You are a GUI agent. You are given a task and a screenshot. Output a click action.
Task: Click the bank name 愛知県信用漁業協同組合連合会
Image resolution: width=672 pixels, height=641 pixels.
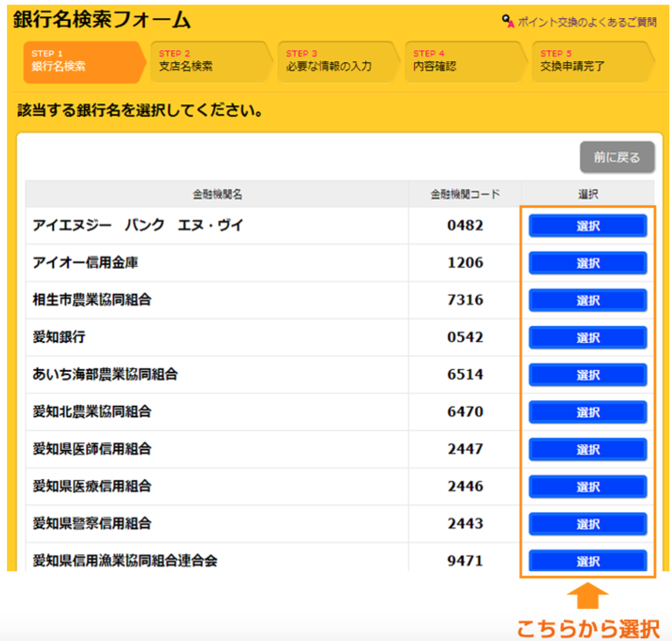coord(125,561)
